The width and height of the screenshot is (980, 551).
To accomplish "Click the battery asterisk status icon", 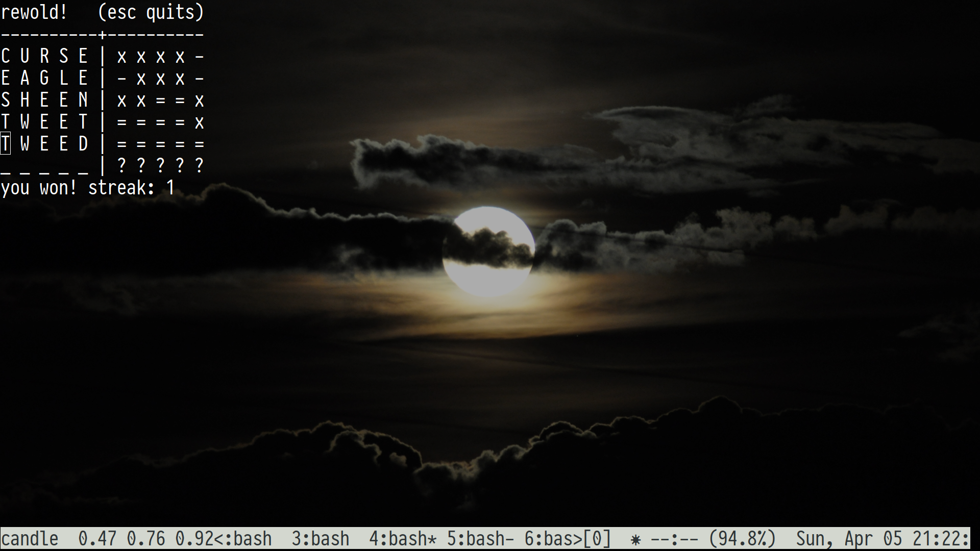I will (635, 539).
